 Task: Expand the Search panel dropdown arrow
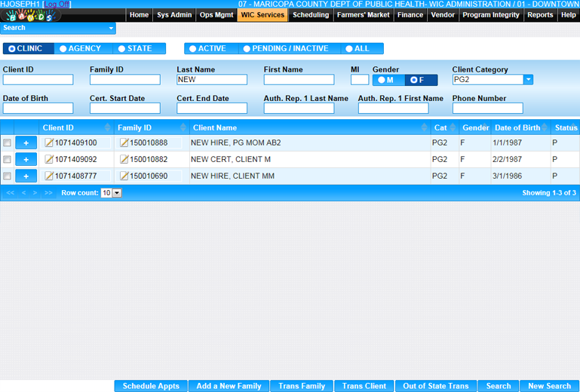point(112,29)
